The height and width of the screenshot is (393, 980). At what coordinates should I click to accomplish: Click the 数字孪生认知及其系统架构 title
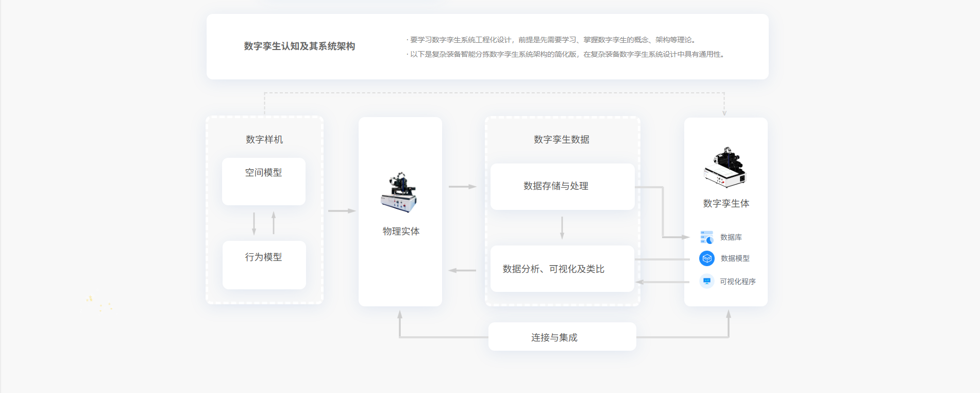[299, 46]
